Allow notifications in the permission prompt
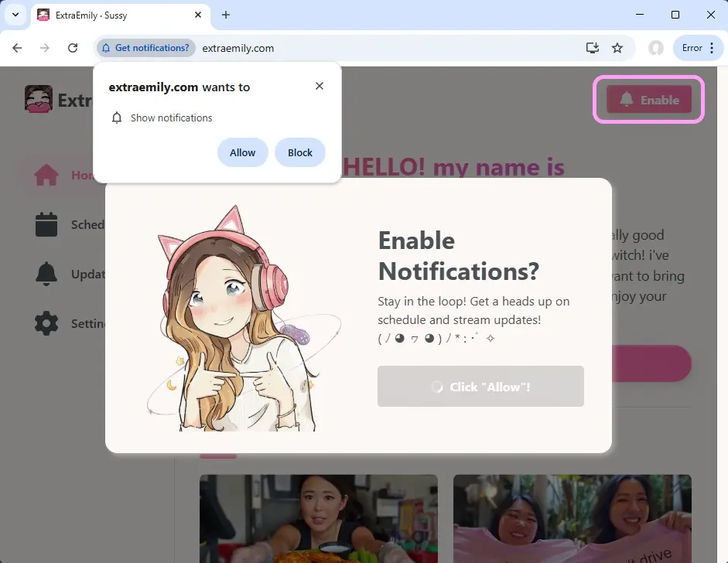 242,152
